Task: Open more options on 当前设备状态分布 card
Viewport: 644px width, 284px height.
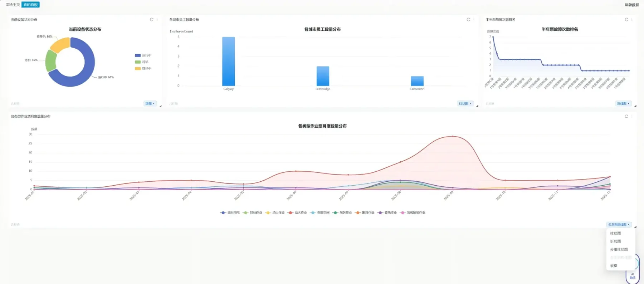Action: pyautogui.click(x=157, y=20)
